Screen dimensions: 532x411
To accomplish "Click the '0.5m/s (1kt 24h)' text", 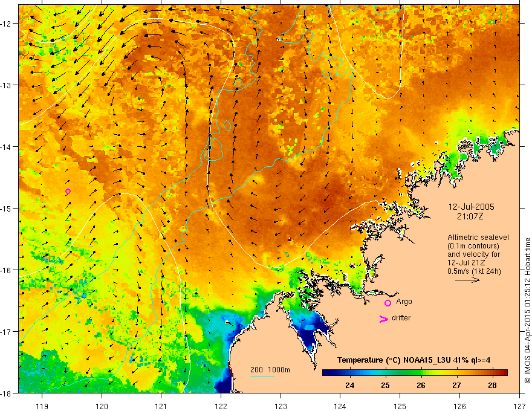I will tap(475, 271).
